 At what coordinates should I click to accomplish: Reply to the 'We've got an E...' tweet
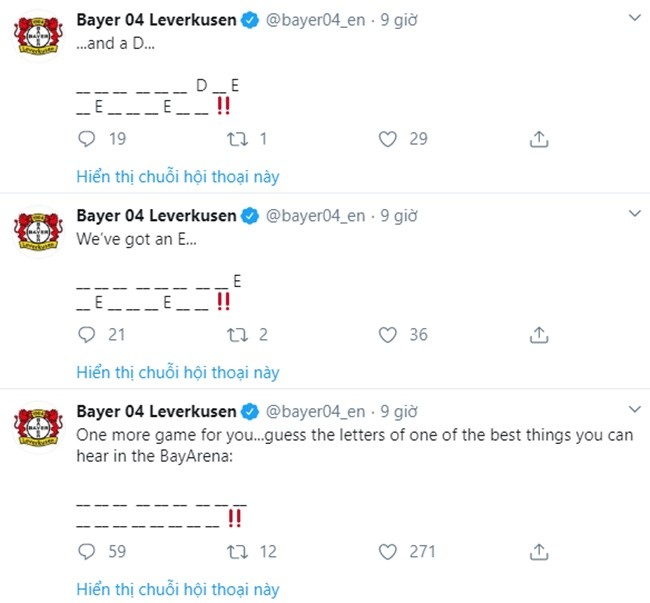pyautogui.click(x=87, y=335)
